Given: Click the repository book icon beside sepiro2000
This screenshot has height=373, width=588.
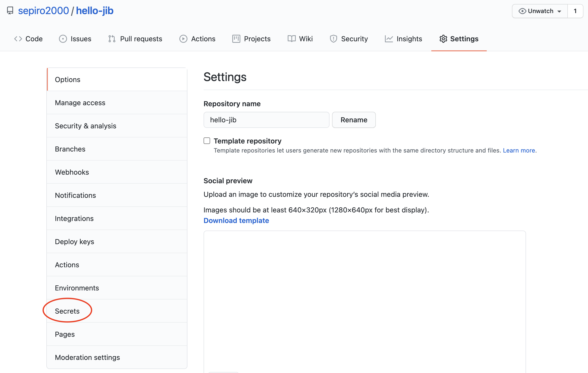Looking at the screenshot, I should click(x=10, y=11).
